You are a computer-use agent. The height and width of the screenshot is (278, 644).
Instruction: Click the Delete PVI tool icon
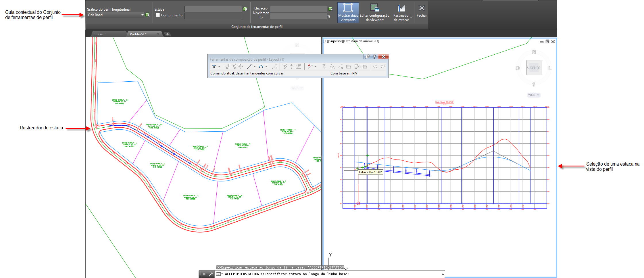(234, 66)
